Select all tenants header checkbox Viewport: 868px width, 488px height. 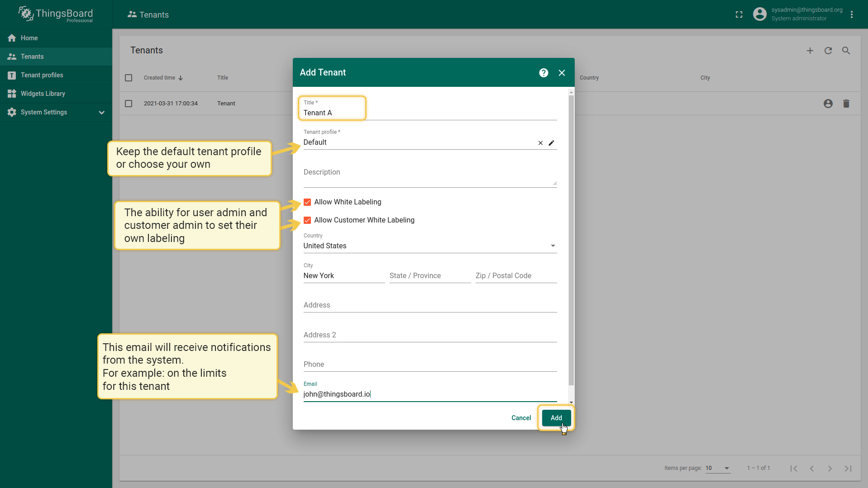(129, 78)
